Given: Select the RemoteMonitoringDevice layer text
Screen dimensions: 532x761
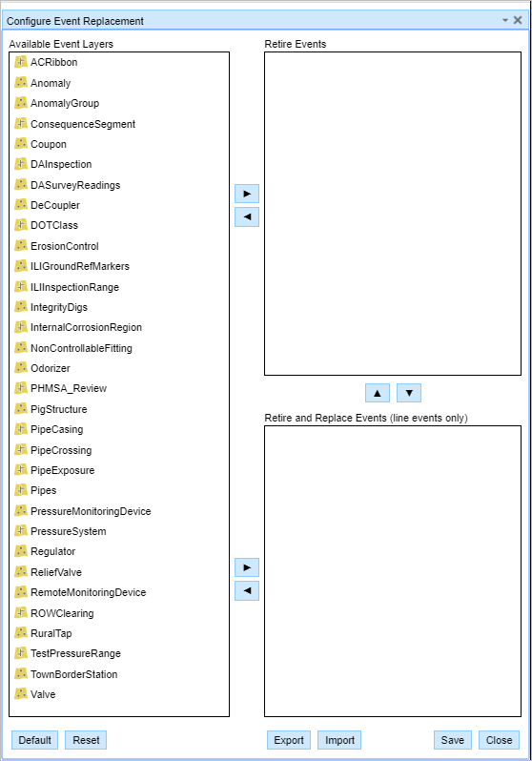Looking at the screenshot, I should tap(89, 592).
